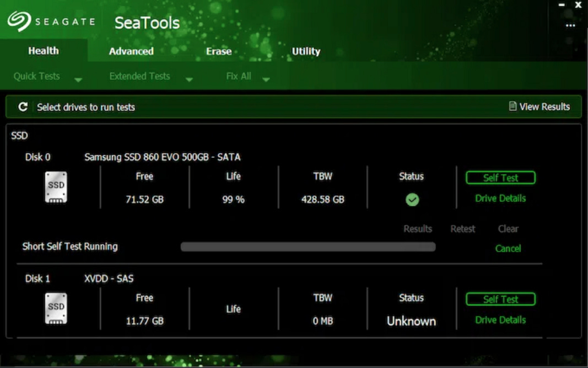The height and width of the screenshot is (368, 588).
Task: Click the '99 %' life value
Action: [x=233, y=199]
